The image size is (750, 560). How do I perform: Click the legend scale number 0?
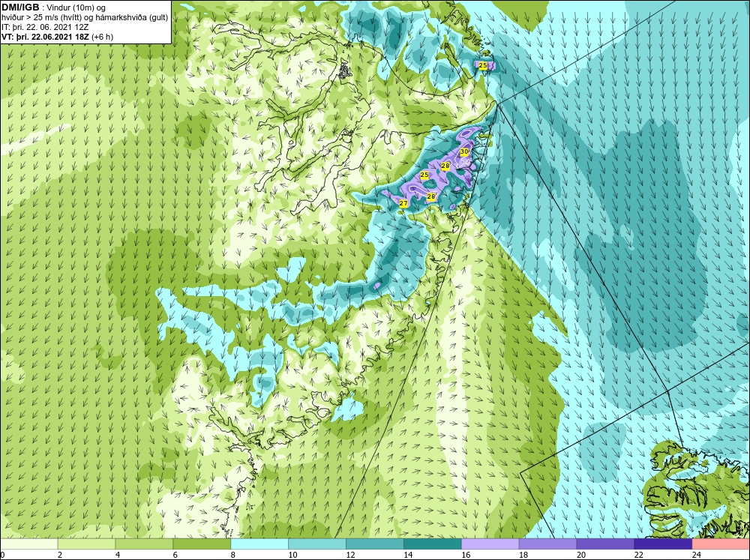[x=2, y=555]
